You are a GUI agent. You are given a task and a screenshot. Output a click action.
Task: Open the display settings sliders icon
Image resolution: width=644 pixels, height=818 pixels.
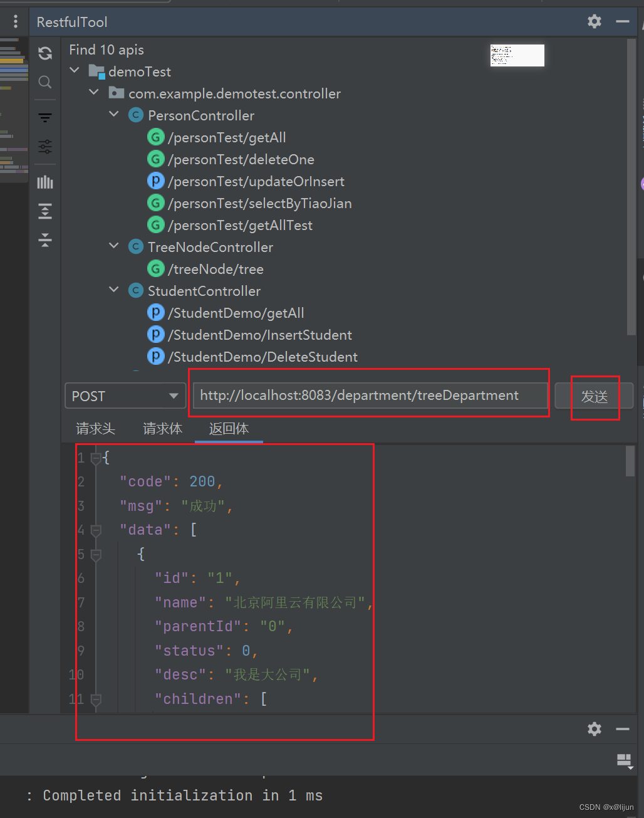[44, 147]
